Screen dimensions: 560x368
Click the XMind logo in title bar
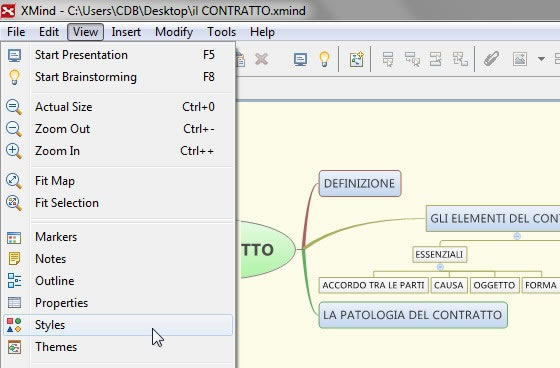click(x=8, y=10)
